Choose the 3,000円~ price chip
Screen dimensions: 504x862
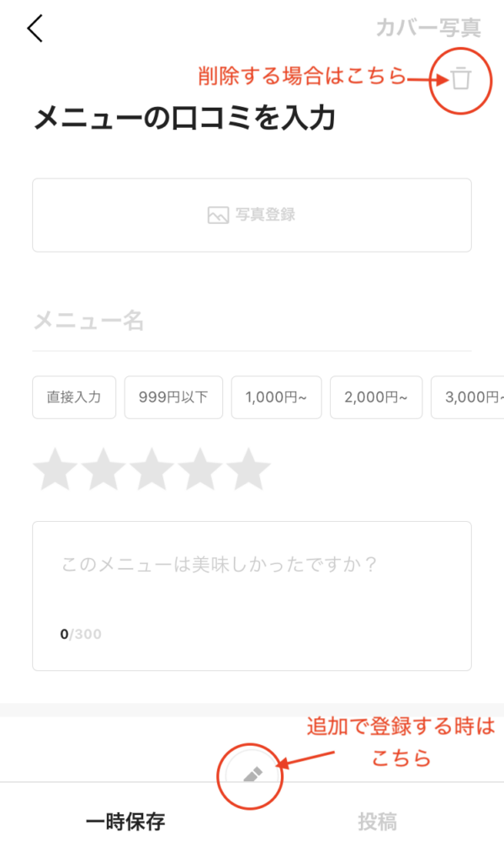click(468, 397)
